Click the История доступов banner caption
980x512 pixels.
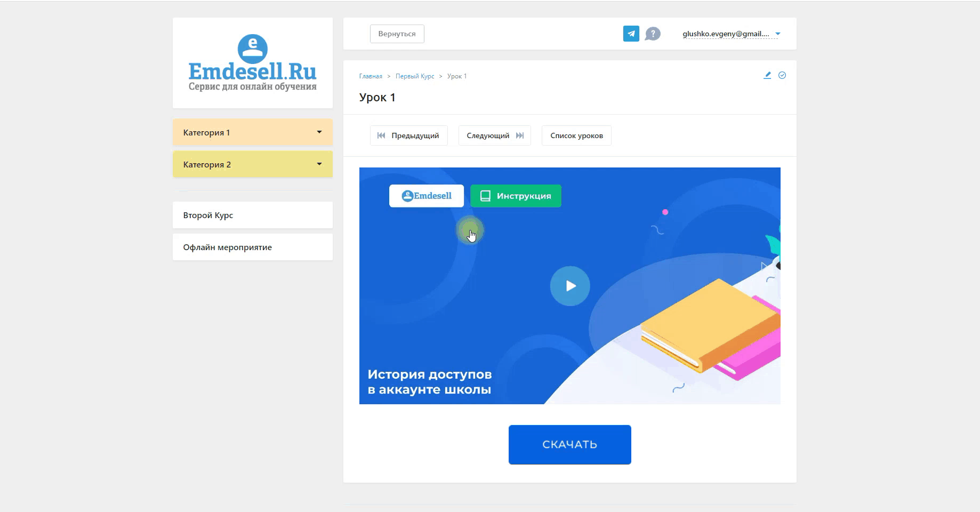point(430,382)
